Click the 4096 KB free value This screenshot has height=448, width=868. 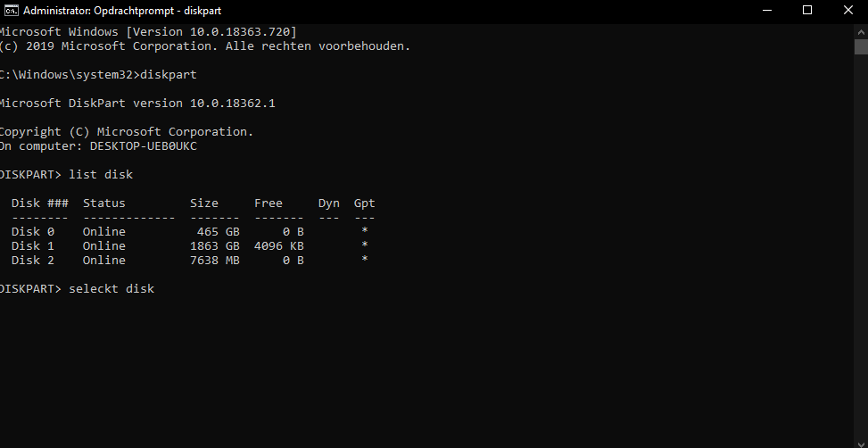point(279,246)
